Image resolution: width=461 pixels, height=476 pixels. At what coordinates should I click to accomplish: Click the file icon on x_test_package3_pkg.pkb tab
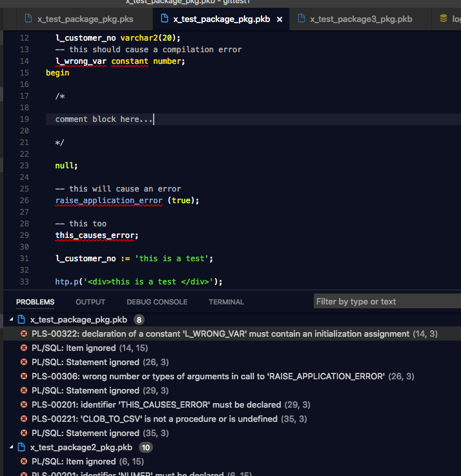click(301, 19)
